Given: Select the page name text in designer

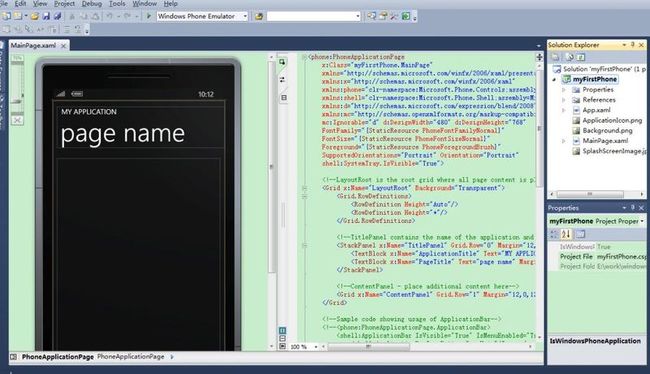Looking at the screenshot, I should [x=123, y=134].
